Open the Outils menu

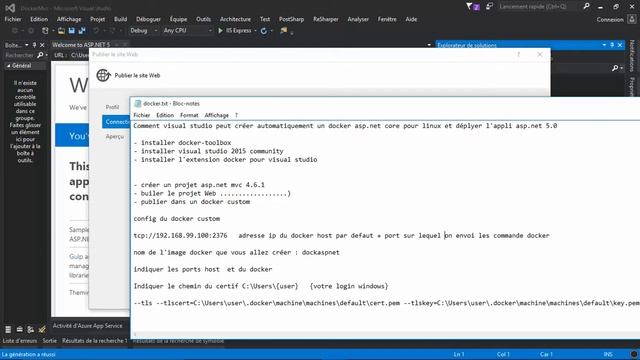(x=203, y=19)
